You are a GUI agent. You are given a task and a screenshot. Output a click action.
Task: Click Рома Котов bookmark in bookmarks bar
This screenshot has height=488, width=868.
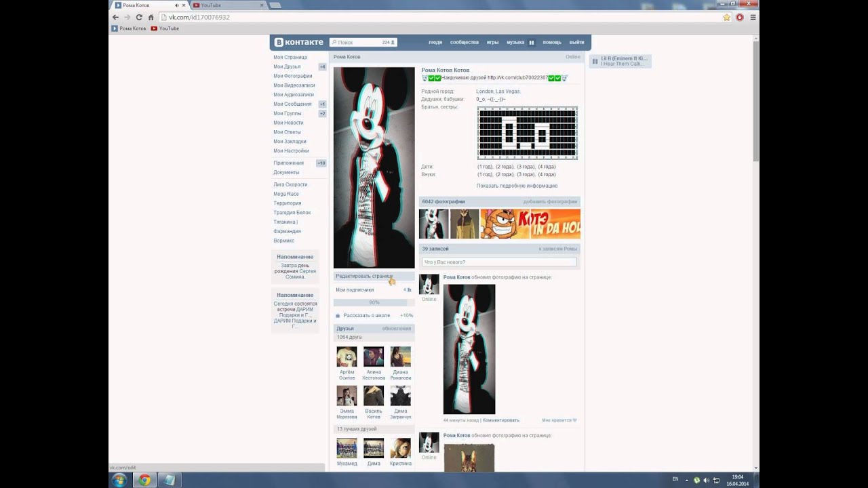[x=128, y=28]
